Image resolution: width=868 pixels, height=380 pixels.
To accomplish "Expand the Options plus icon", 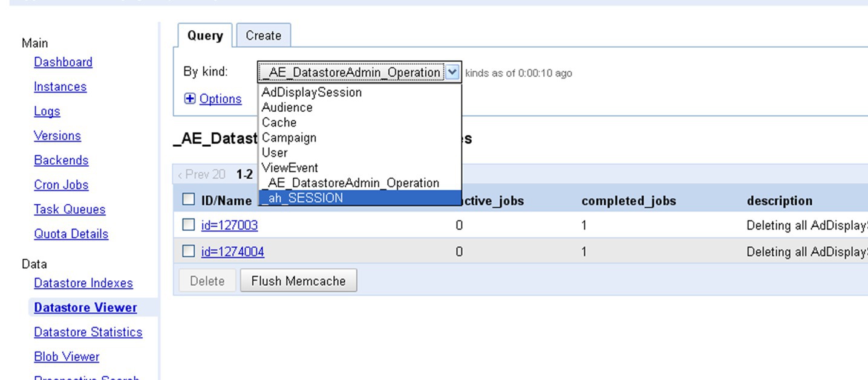I will [x=190, y=99].
